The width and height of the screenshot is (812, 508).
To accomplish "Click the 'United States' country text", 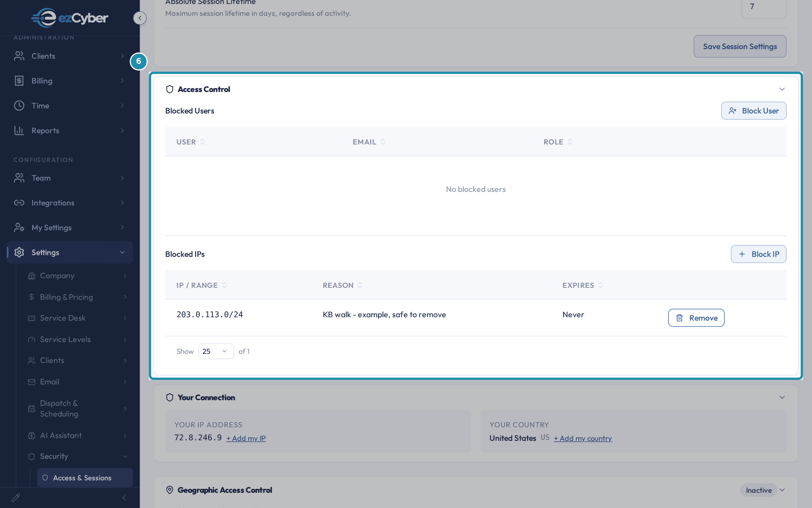I will pos(512,438).
